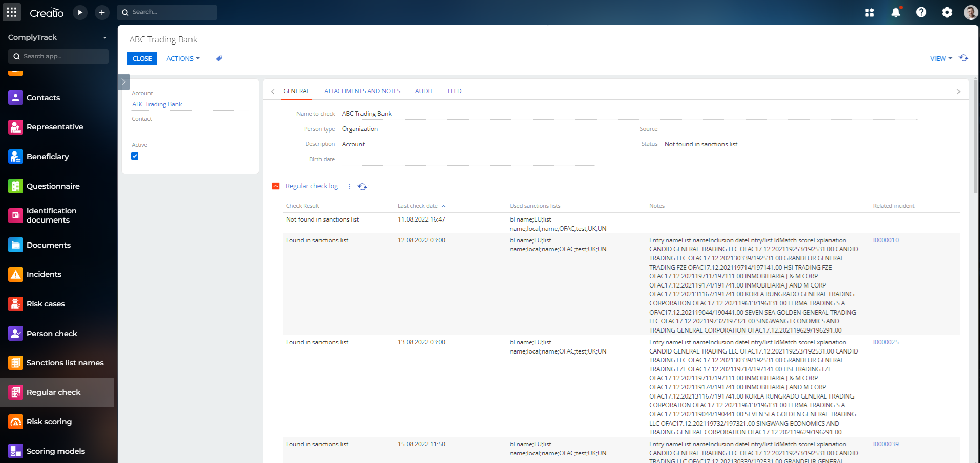Open the Contacts section in sidebar
The height and width of the screenshot is (463, 980).
pos(43,98)
